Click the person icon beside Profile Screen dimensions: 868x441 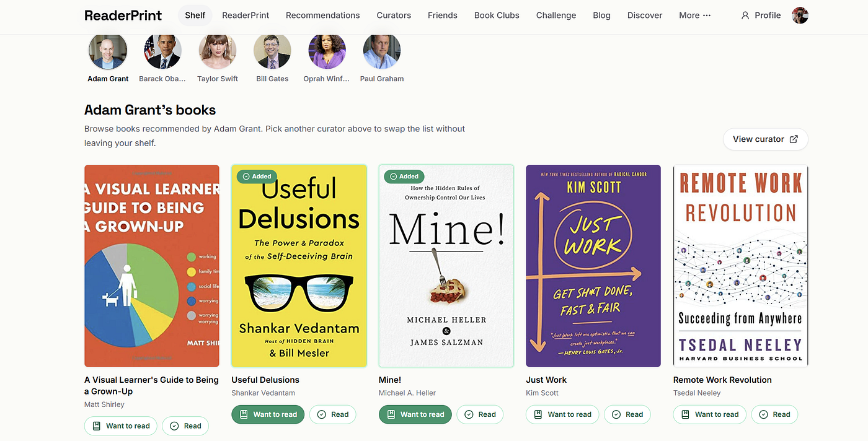pos(745,15)
